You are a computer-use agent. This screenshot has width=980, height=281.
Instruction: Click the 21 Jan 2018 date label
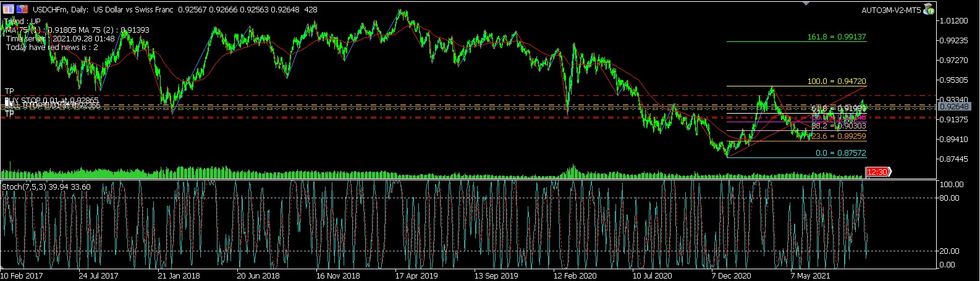[178, 275]
